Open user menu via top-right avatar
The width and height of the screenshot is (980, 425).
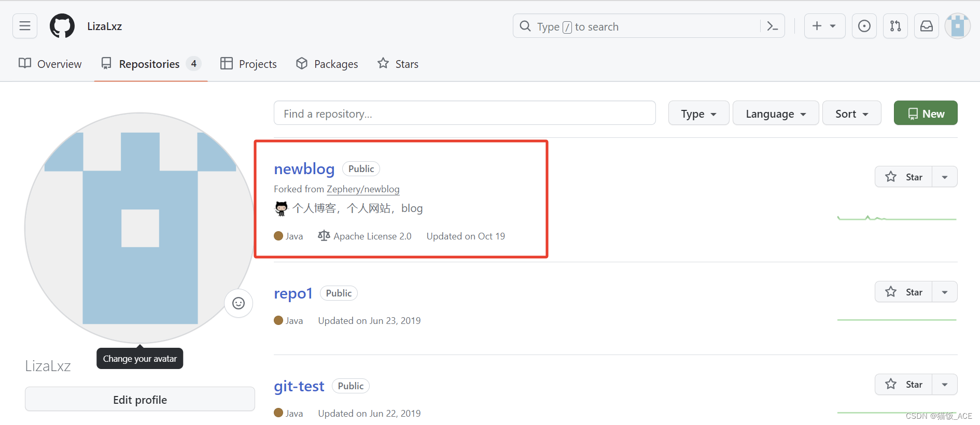click(x=958, y=26)
